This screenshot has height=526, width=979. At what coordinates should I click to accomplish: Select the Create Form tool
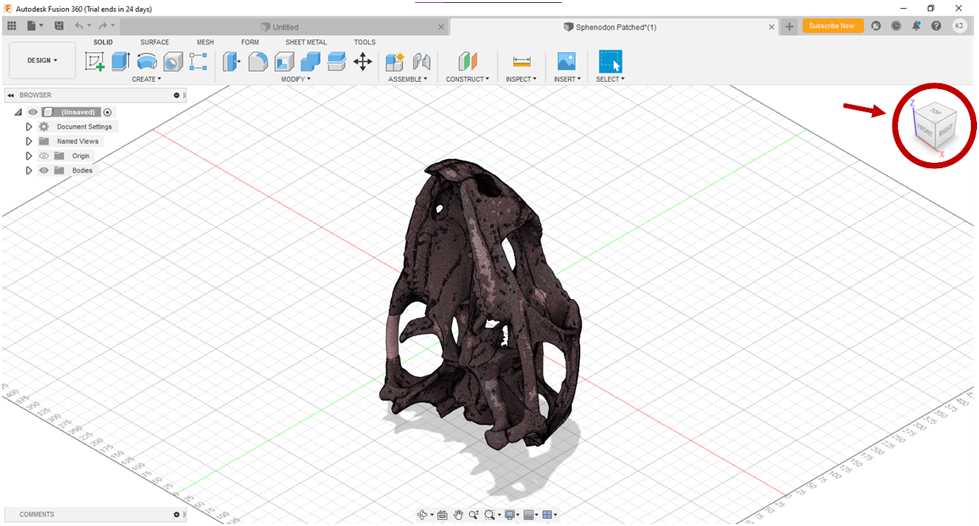click(199, 61)
